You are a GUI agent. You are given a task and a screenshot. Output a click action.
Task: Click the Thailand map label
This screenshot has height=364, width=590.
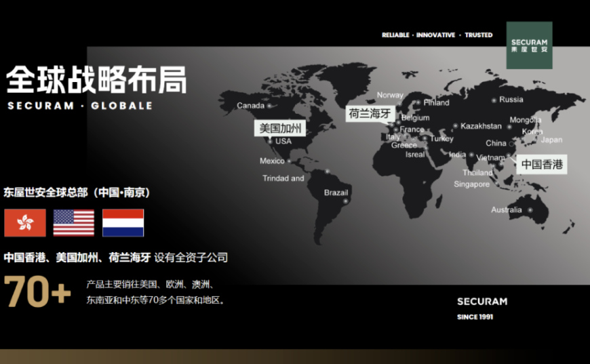(x=477, y=173)
